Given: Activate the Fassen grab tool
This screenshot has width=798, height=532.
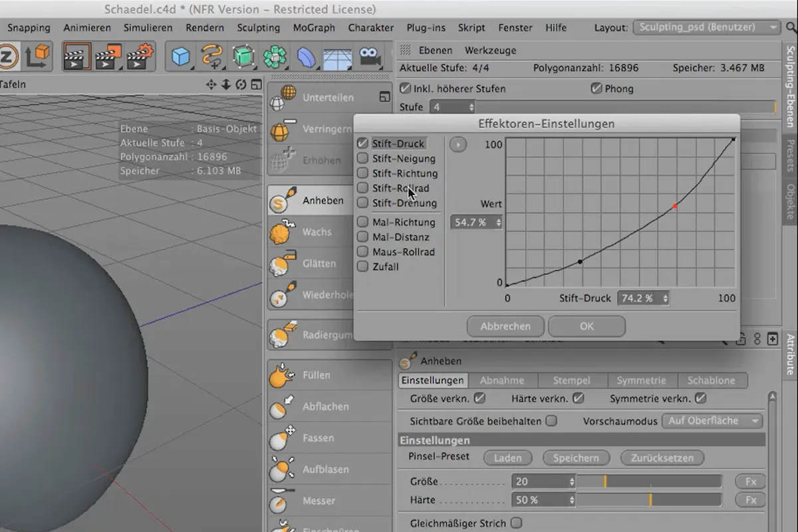Looking at the screenshot, I should 318,438.
